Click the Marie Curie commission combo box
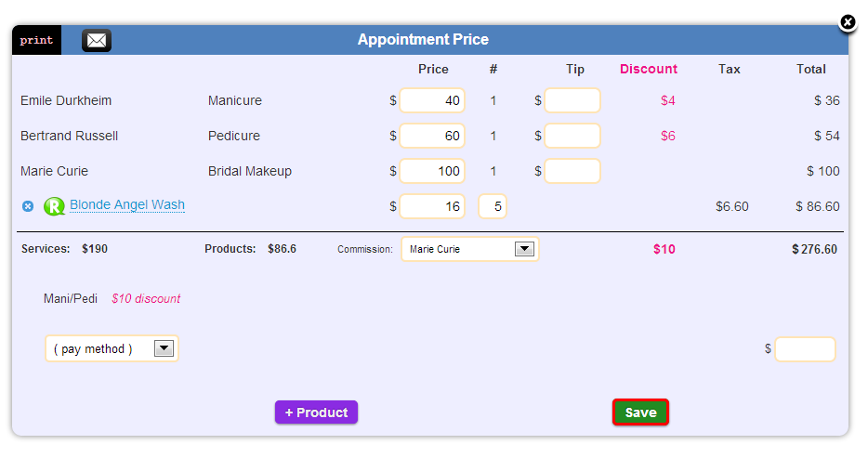This screenshot has width=868, height=458. (470, 249)
